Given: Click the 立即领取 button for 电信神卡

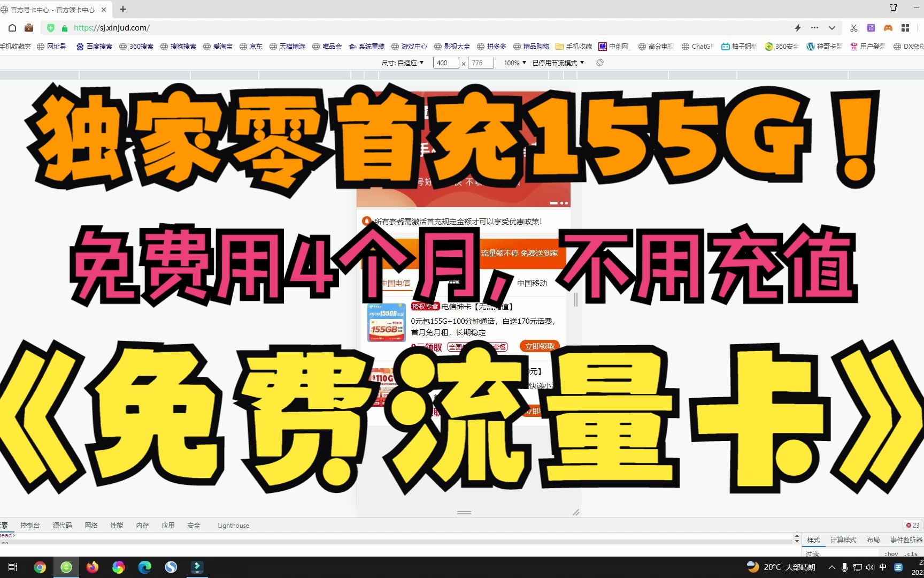Looking at the screenshot, I should 540,346.
